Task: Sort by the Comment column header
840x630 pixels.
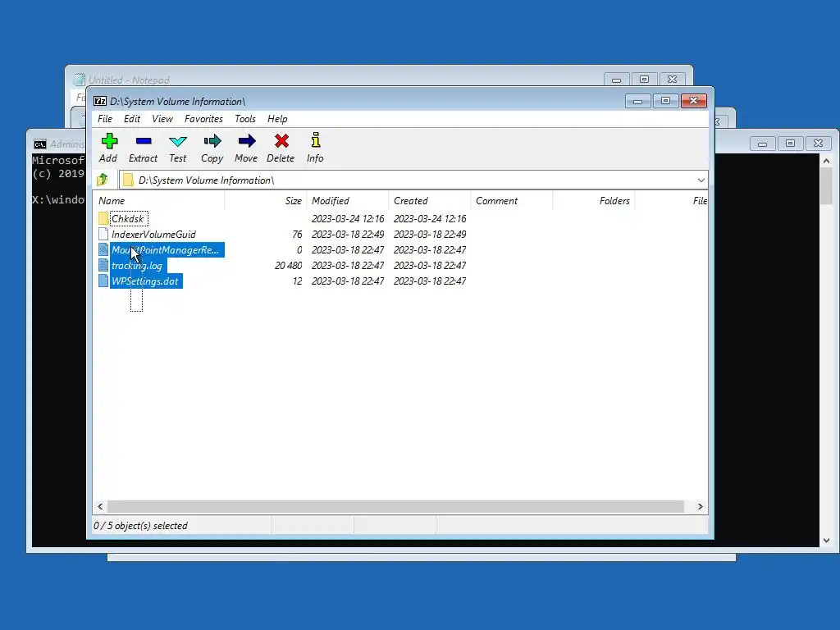Action: point(511,201)
